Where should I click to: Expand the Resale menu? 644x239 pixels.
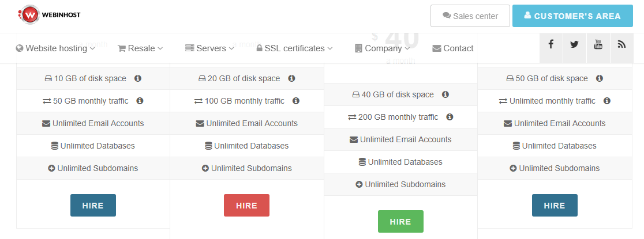(140, 48)
